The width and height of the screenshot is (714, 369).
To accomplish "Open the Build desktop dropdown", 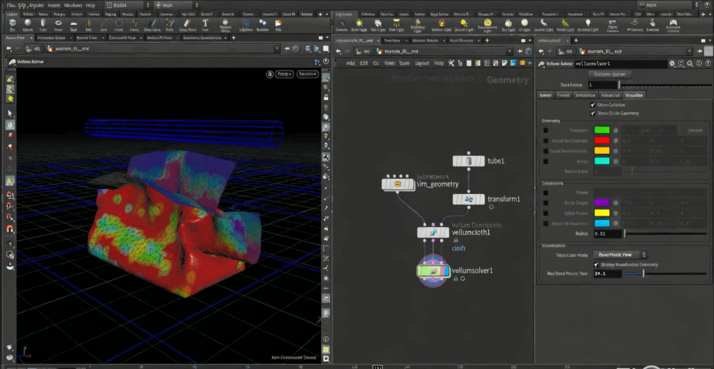I will click(128, 5).
